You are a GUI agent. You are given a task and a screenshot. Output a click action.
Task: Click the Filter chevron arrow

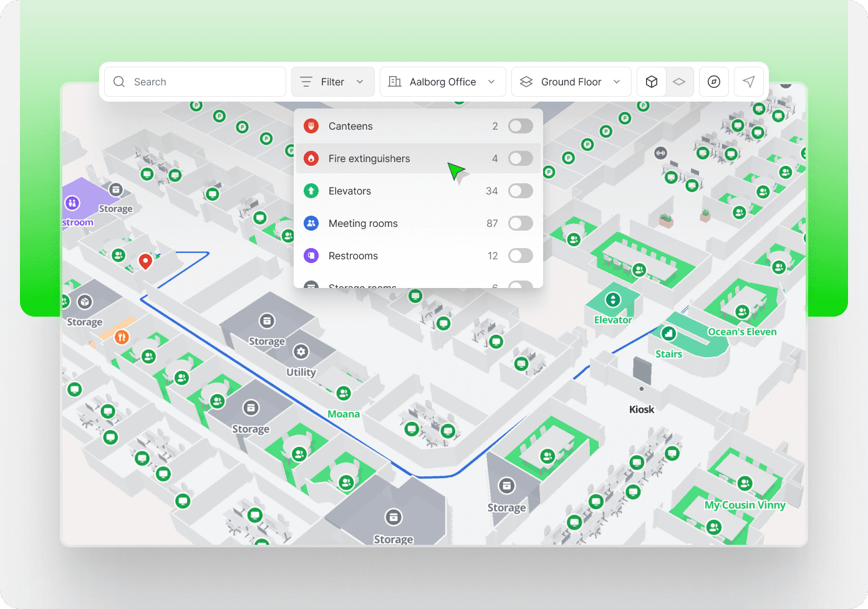tap(360, 82)
